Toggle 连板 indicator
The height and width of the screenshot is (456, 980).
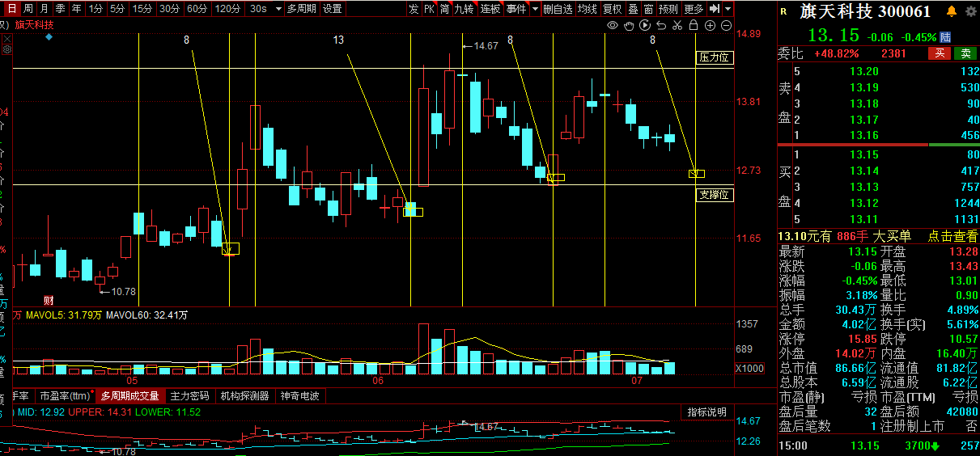[x=490, y=9]
